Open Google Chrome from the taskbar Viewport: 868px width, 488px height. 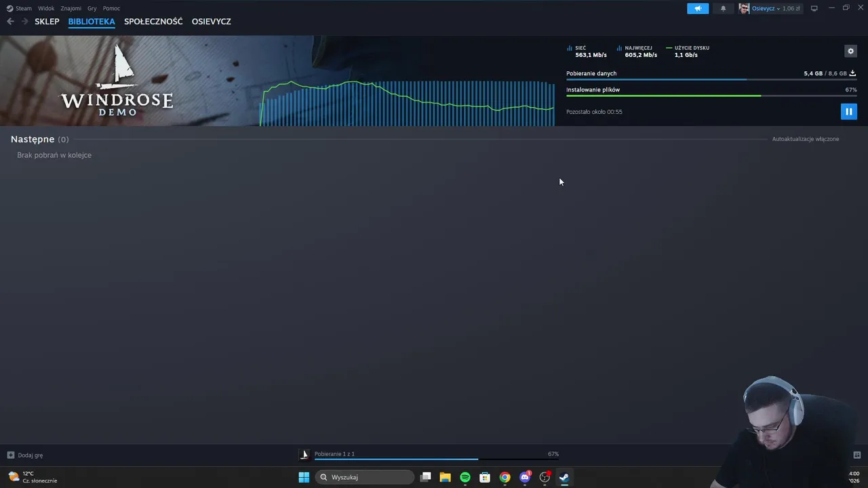point(505,477)
